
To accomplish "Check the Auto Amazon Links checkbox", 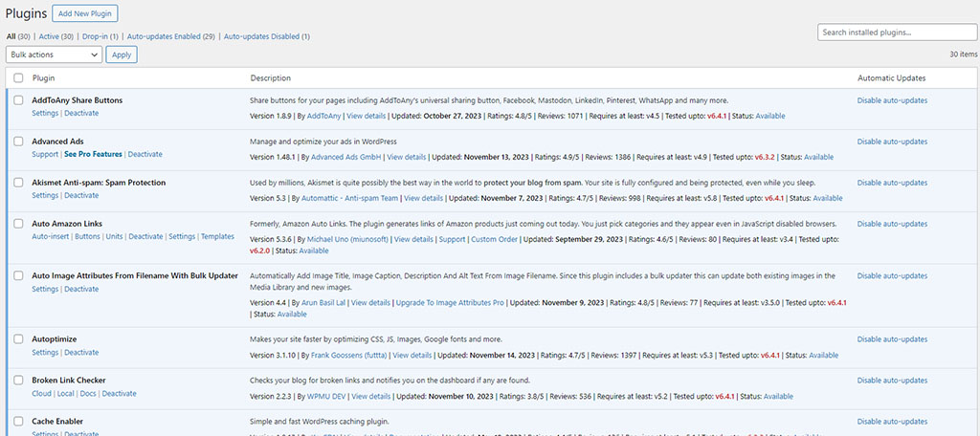I will coord(19,224).
